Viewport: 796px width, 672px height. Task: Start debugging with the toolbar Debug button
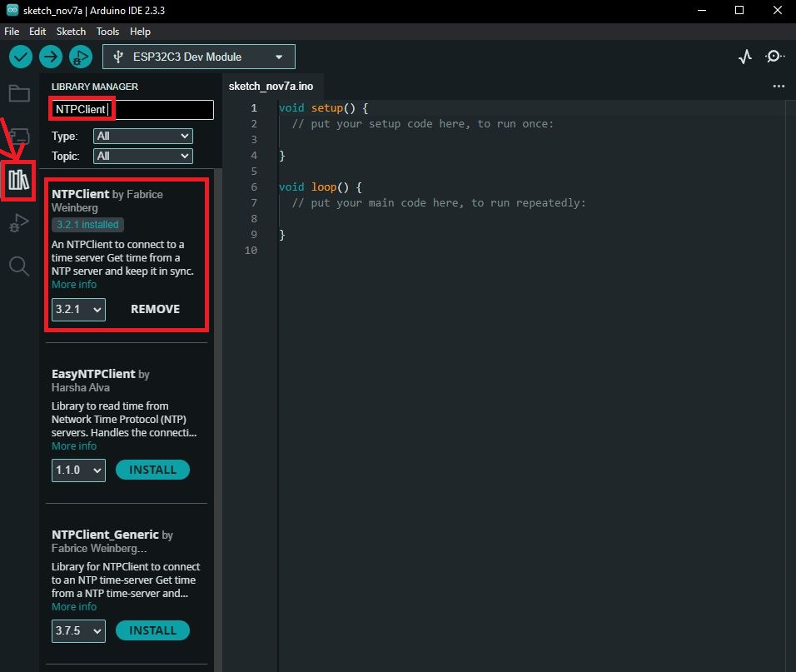pyautogui.click(x=81, y=57)
